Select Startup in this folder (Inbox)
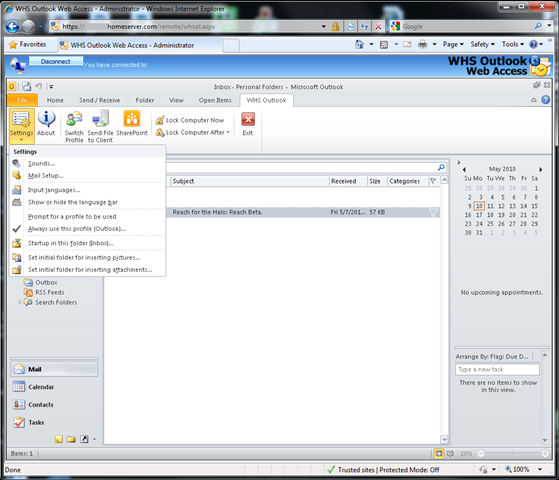The height and width of the screenshot is (480, 559). tap(88, 243)
